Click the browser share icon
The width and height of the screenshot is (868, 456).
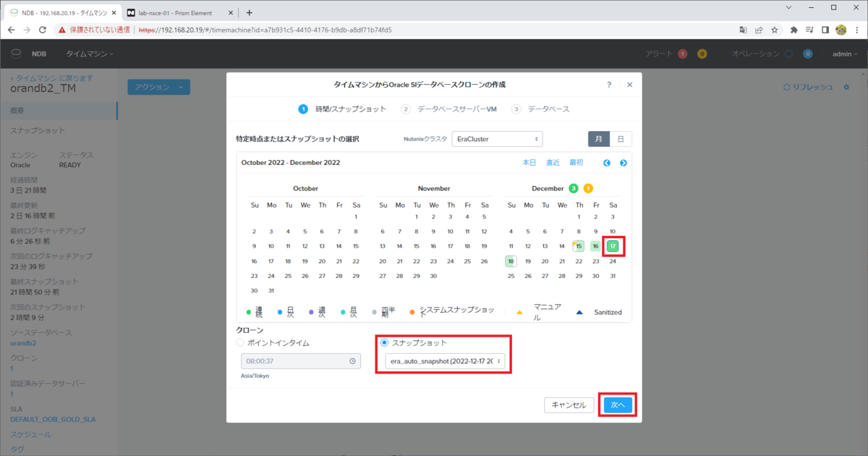pos(759,30)
